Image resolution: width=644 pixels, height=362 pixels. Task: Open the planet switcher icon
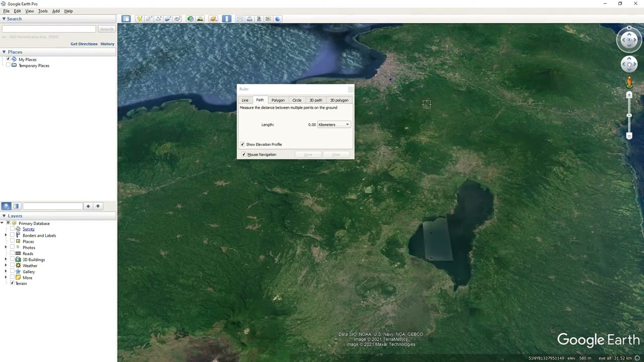[213, 19]
